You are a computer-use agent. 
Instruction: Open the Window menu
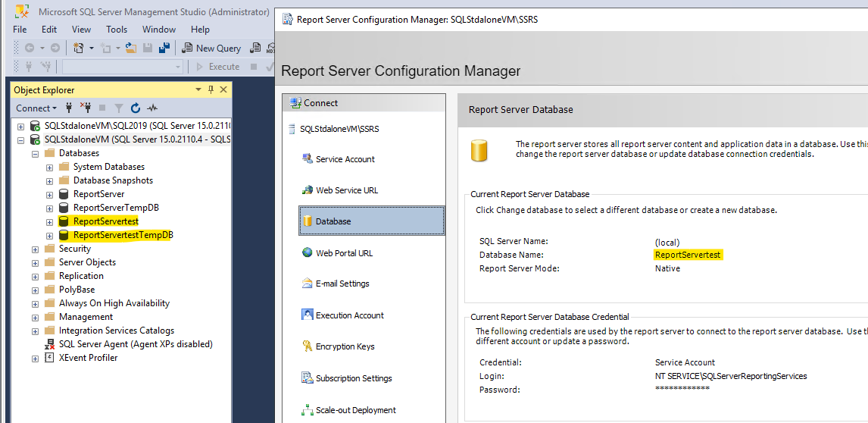pos(159,30)
